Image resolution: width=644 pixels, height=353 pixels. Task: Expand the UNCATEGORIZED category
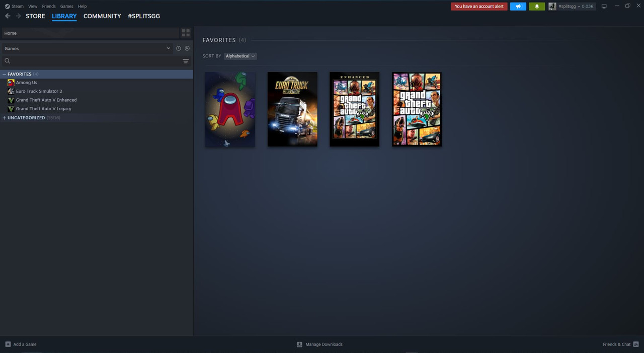click(x=5, y=118)
